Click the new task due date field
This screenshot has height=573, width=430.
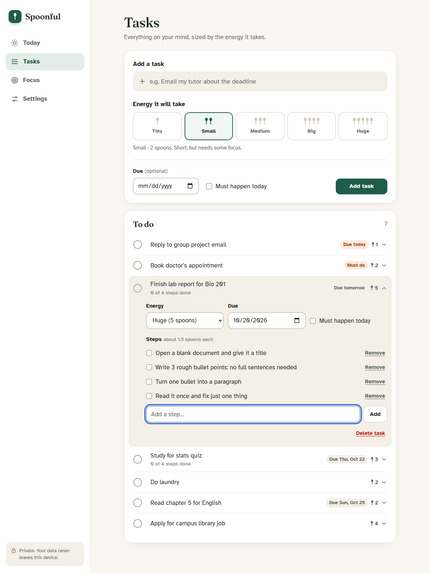point(166,186)
